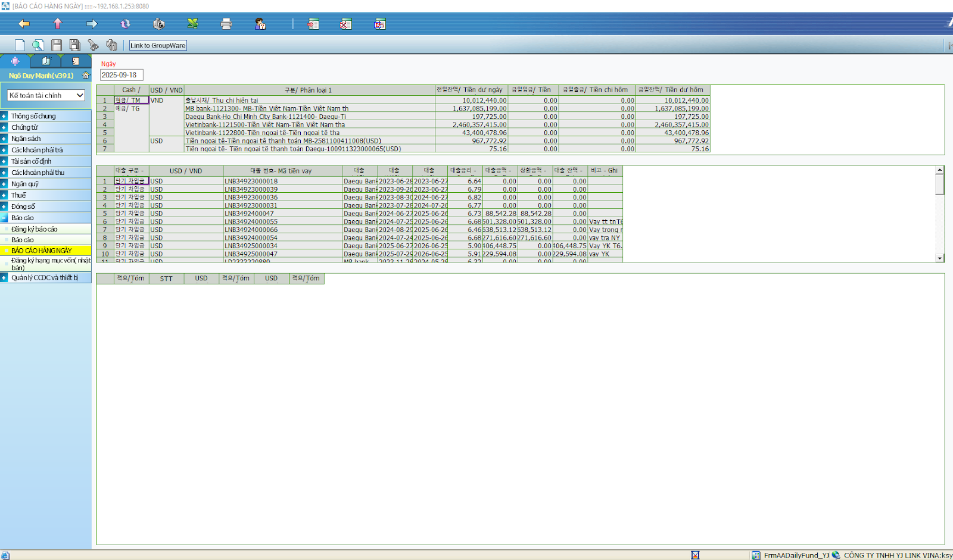Screen dimensions: 953x560
Task: Click the search magnifier icon
Action: (x=38, y=45)
